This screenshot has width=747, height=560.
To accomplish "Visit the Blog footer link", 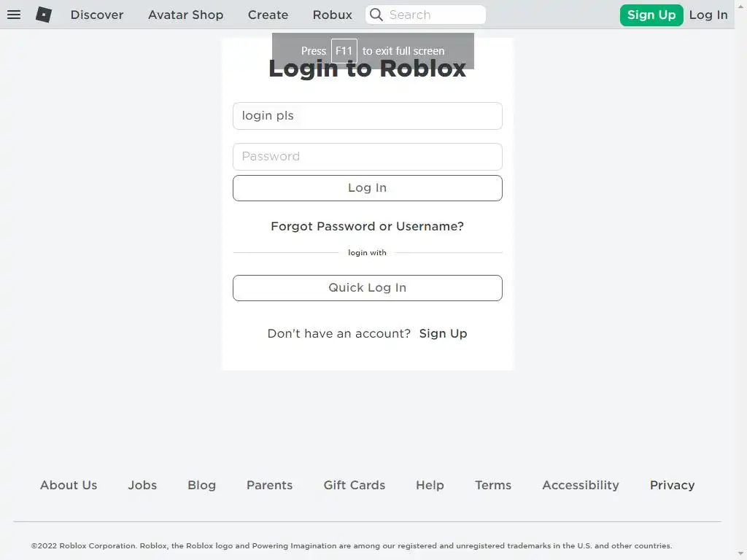I will coord(201,485).
